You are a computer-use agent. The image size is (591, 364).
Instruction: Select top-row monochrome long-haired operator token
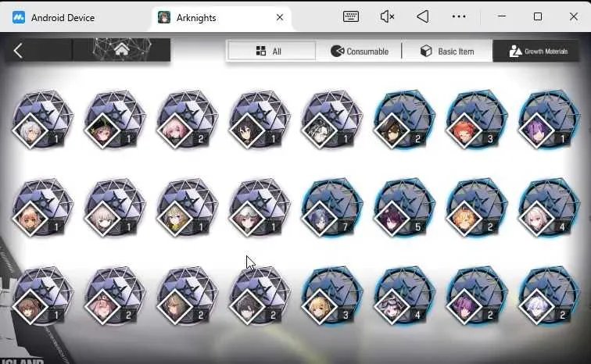[331, 120]
